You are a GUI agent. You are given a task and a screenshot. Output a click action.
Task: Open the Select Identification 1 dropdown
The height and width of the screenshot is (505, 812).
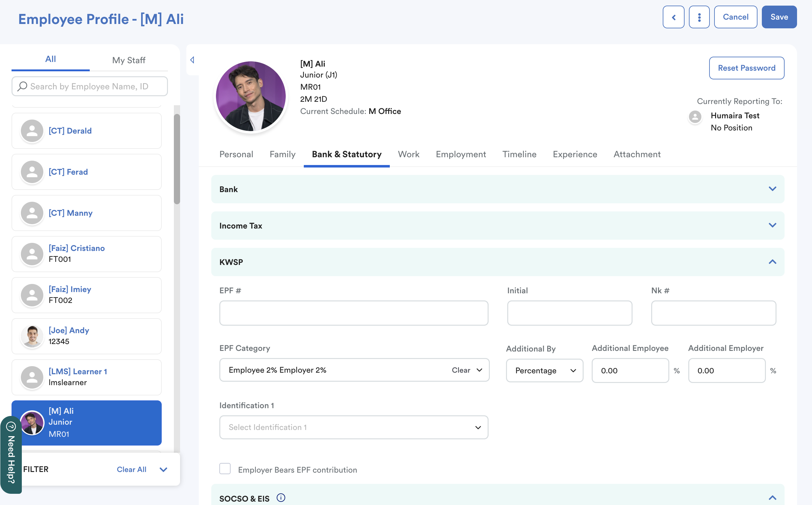354,427
